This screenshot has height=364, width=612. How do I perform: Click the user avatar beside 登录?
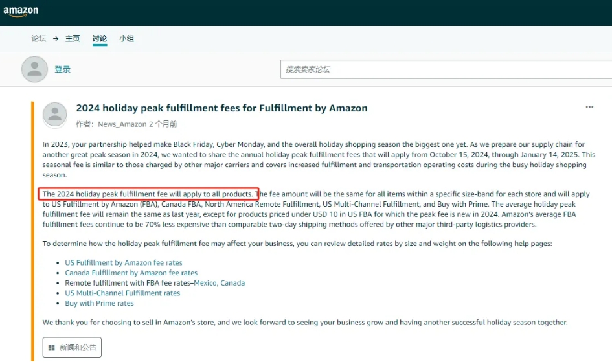35,69
